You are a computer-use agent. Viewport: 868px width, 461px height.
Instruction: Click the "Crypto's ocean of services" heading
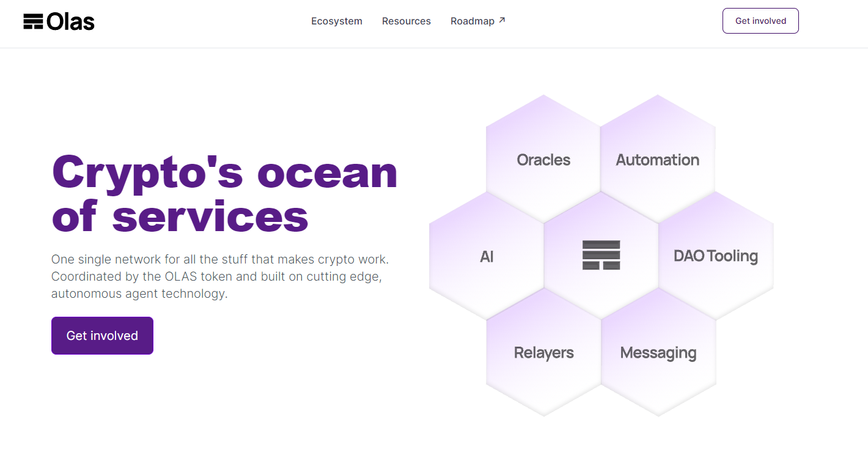pos(225,194)
